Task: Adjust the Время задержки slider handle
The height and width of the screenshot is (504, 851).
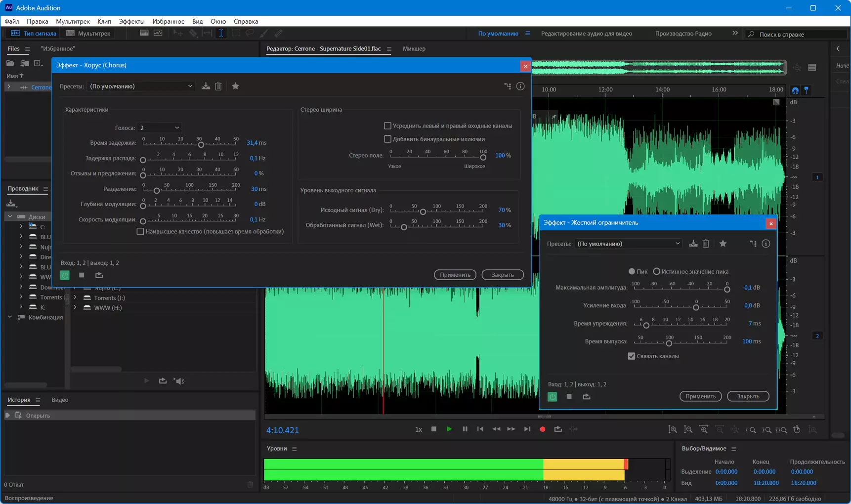Action: coord(201,145)
